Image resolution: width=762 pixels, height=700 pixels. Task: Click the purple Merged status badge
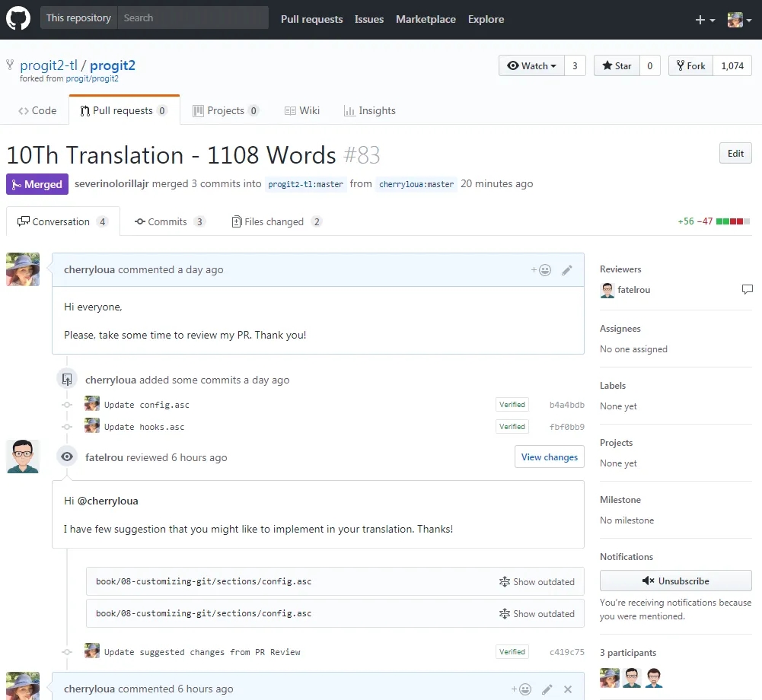pyautogui.click(x=37, y=184)
